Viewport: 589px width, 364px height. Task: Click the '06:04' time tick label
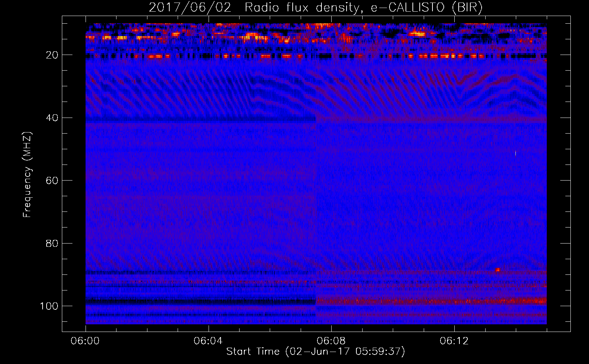(208, 341)
